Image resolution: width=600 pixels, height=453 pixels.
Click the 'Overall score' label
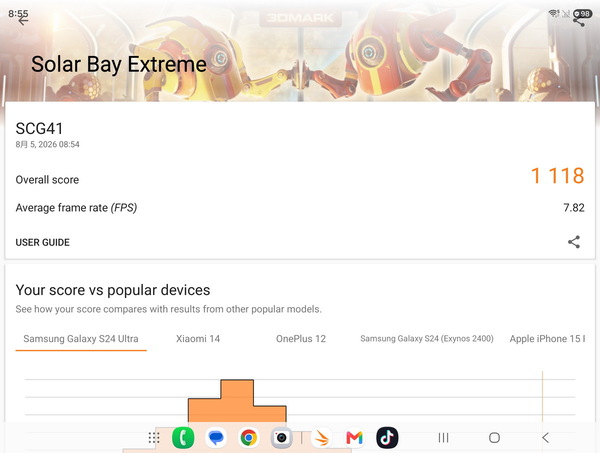47,180
